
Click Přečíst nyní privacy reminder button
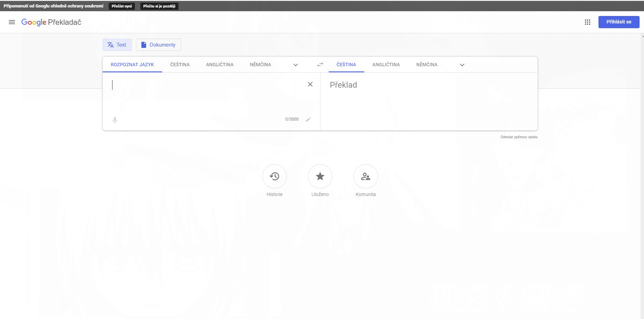[122, 6]
